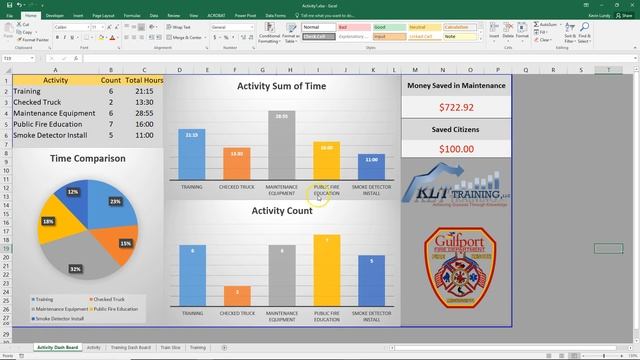Screen dimensions: 640x360
Task: Click the Insert cells icon
Action: [494, 32]
